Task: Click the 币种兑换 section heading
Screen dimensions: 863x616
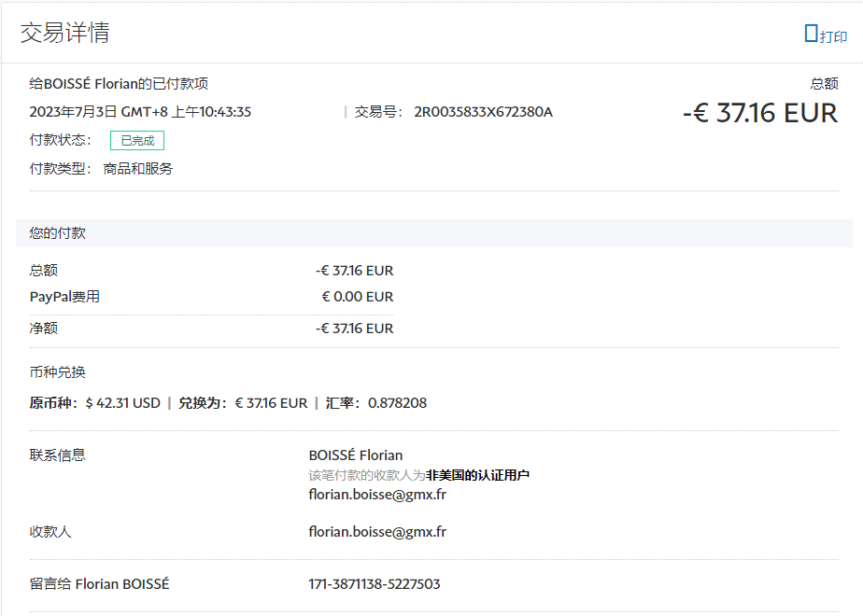Action: click(58, 371)
